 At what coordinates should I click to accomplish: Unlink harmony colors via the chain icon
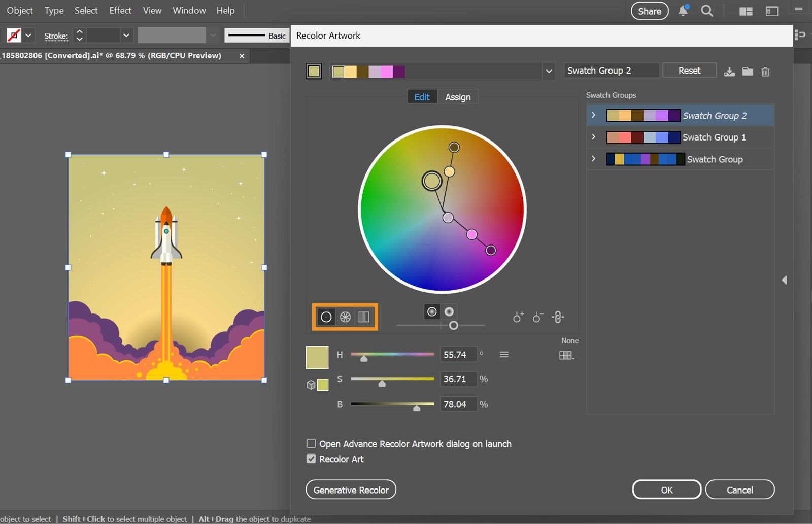[x=557, y=317]
